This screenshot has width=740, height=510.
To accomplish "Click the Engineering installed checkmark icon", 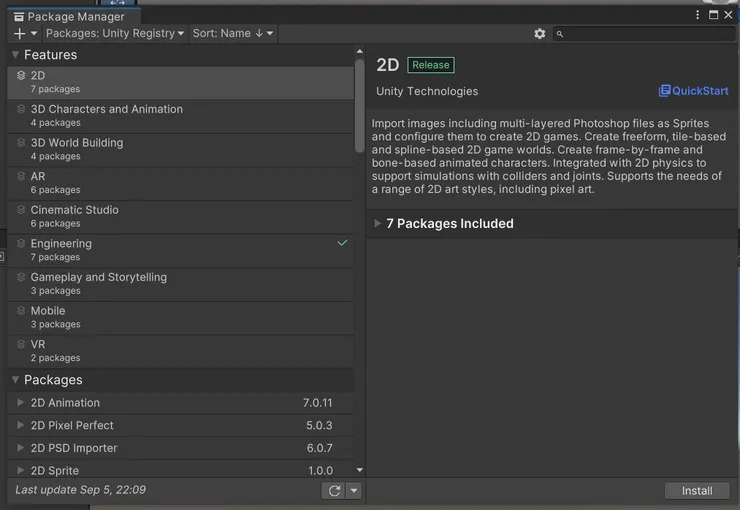I will click(342, 243).
